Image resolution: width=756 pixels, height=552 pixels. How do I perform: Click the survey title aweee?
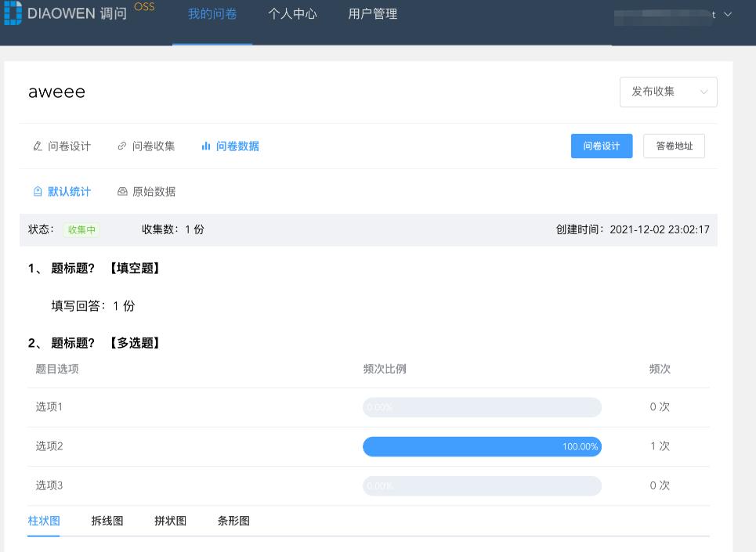(x=56, y=92)
